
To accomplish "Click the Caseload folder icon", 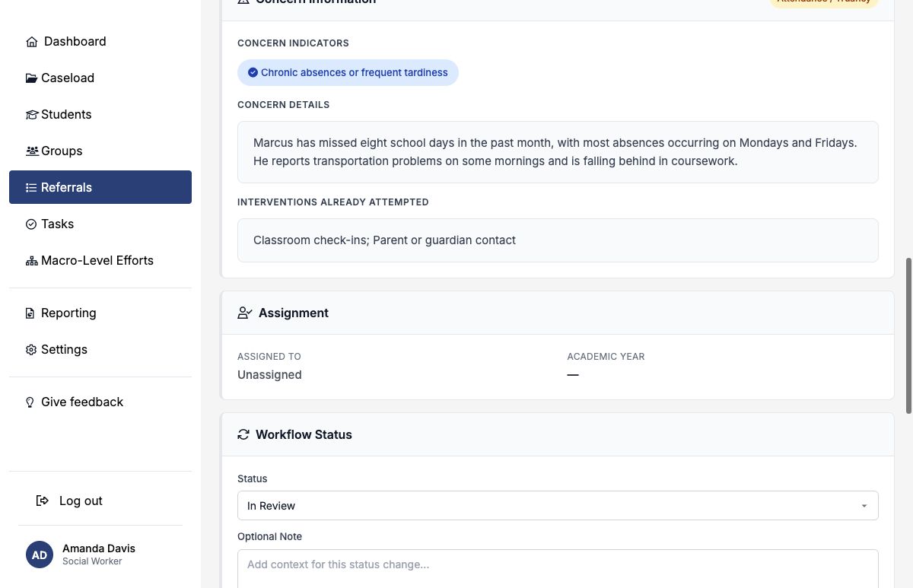I will pyautogui.click(x=31, y=78).
